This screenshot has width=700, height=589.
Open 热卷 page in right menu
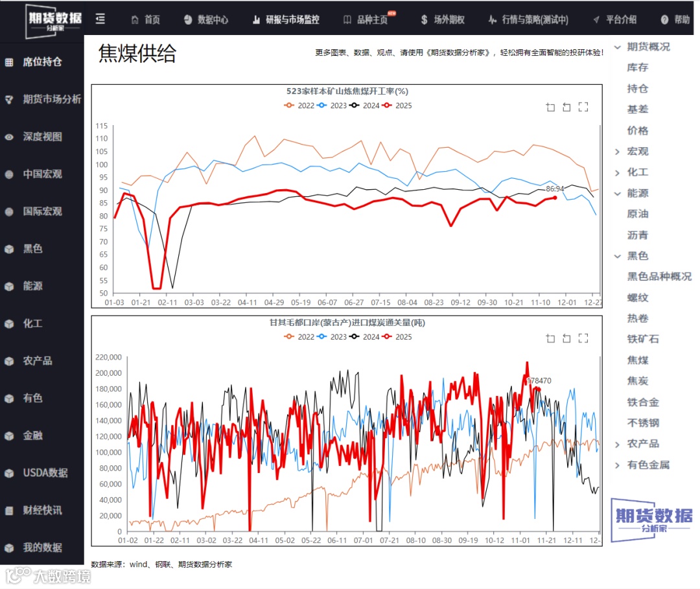pyautogui.click(x=638, y=318)
